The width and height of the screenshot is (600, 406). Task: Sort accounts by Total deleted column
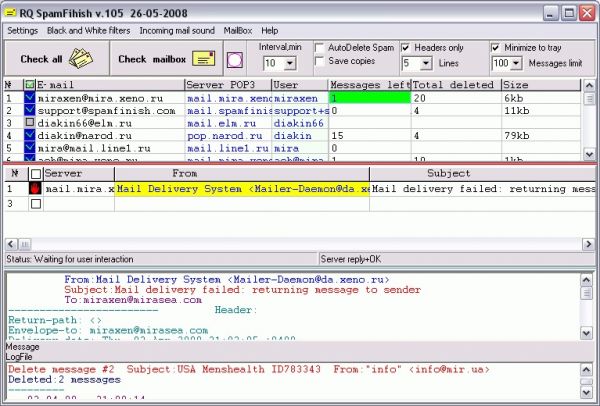[455, 86]
